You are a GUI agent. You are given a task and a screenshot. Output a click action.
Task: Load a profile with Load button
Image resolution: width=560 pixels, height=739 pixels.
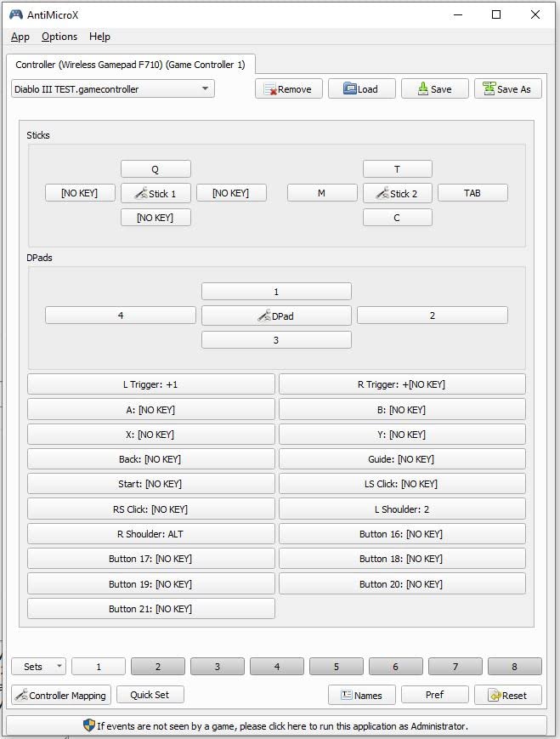[361, 89]
